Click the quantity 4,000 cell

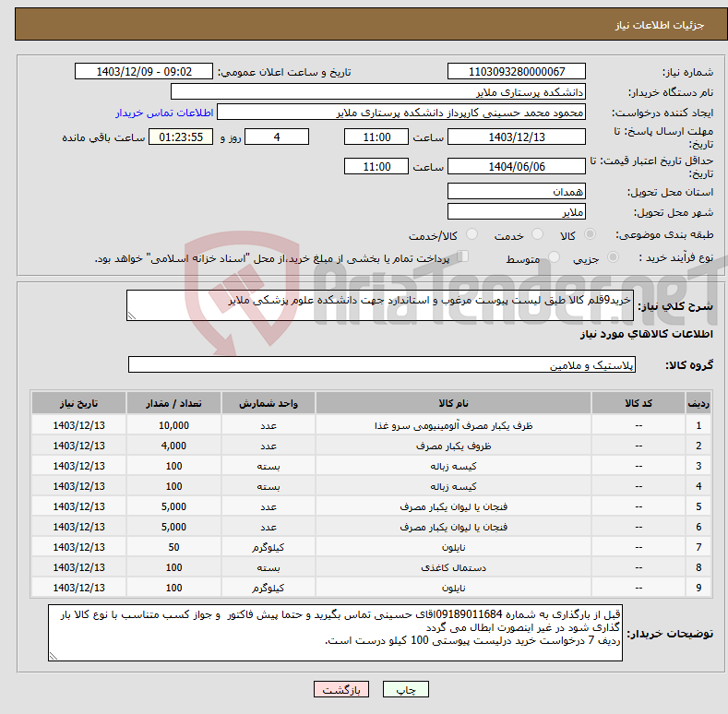pyautogui.click(x=173, y=446)
